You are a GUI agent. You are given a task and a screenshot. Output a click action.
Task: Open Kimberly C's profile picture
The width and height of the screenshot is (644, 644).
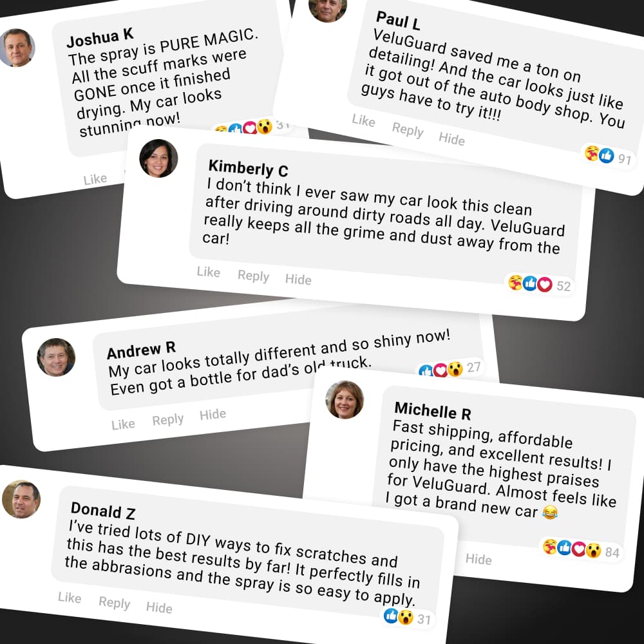[x=158, y=158]
